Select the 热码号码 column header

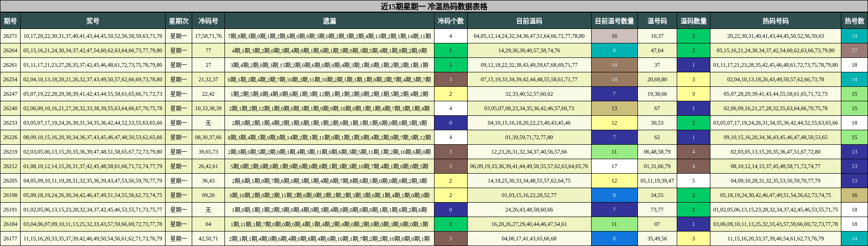pyautogui.click(x=775, y=21)
